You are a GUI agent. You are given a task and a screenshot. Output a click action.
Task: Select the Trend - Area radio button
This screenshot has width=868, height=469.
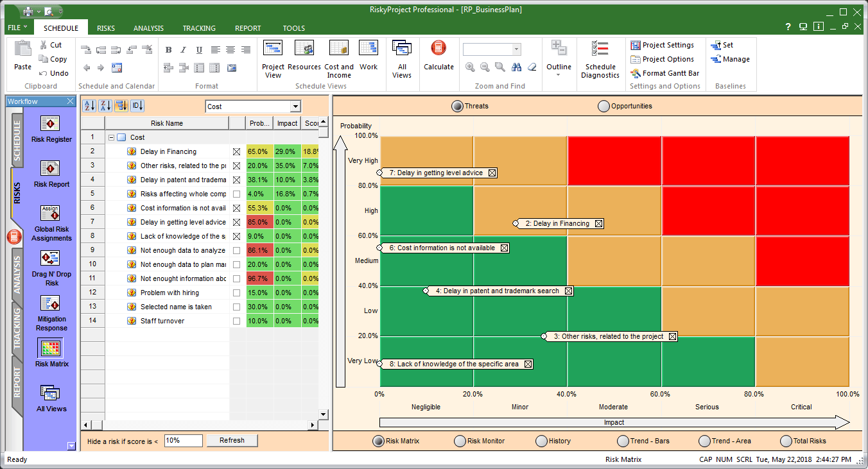coord(704,441)
